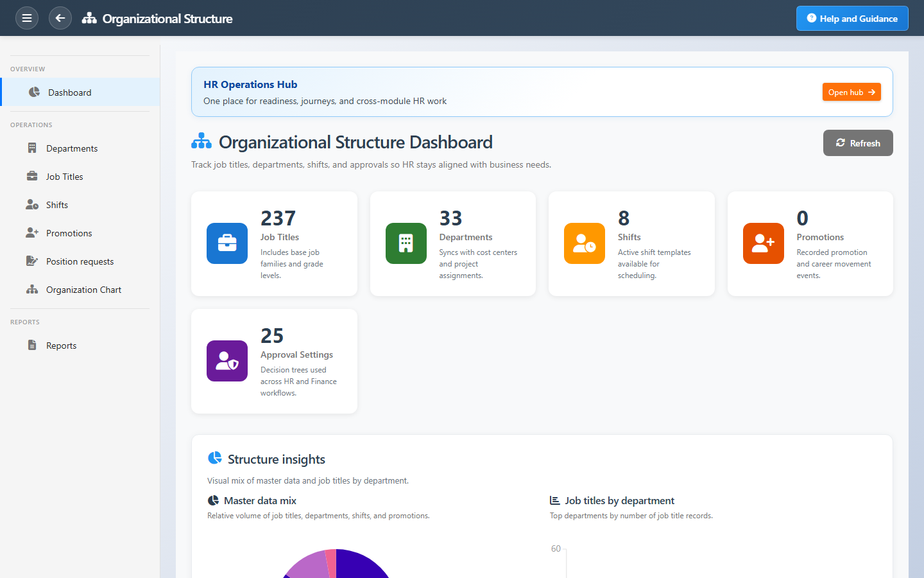
Task: Click the Job titles by department chart icon
Action: [x=555, y=500]
